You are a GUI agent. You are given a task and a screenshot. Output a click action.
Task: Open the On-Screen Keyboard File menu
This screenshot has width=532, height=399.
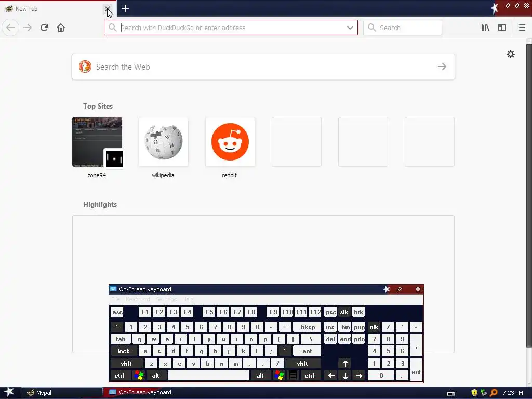click(x=115, y=299)
